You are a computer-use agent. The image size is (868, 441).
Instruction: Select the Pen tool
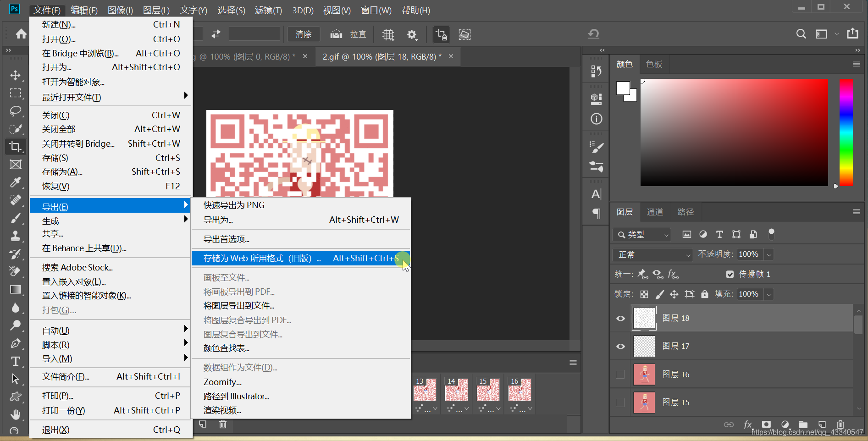(16, 343)
